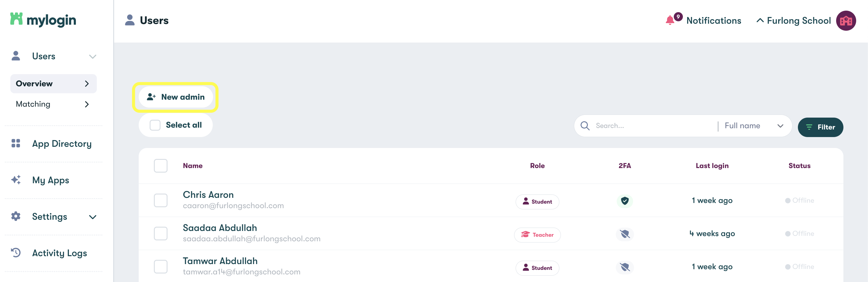868x282 pixels.
Task: Select the App Directory grid icon
Action: point(16,143)
